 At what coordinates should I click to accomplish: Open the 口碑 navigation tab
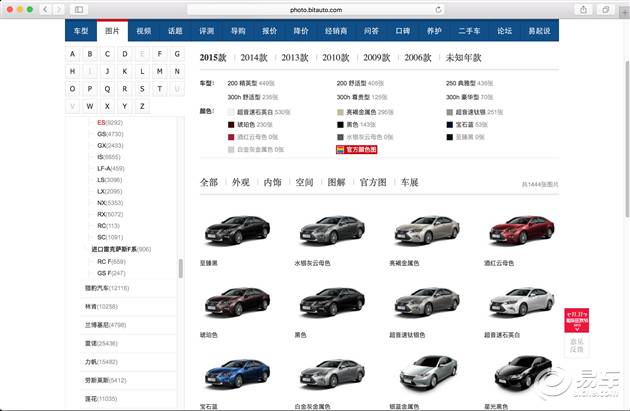403,31
